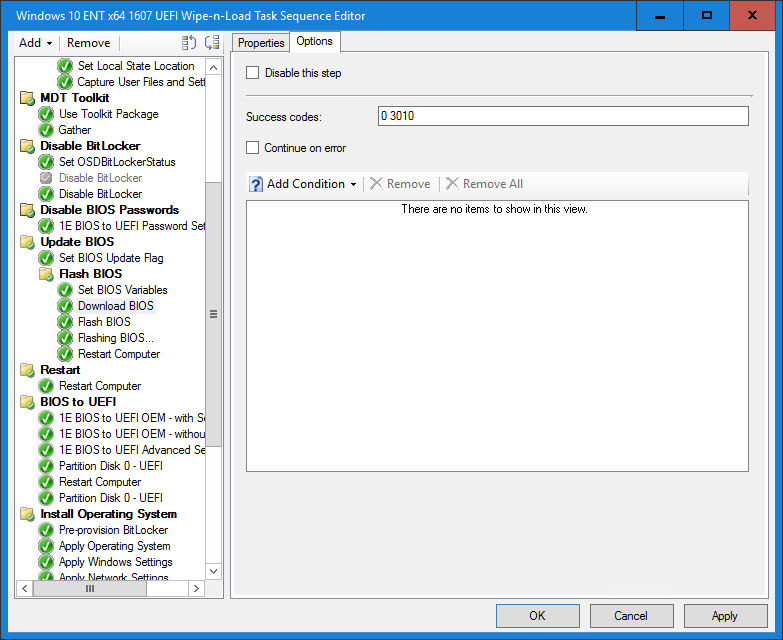The height and width of the screenshot is (640, 783).
Task: Open the Add dropdown menu
Action: point(35,43)
